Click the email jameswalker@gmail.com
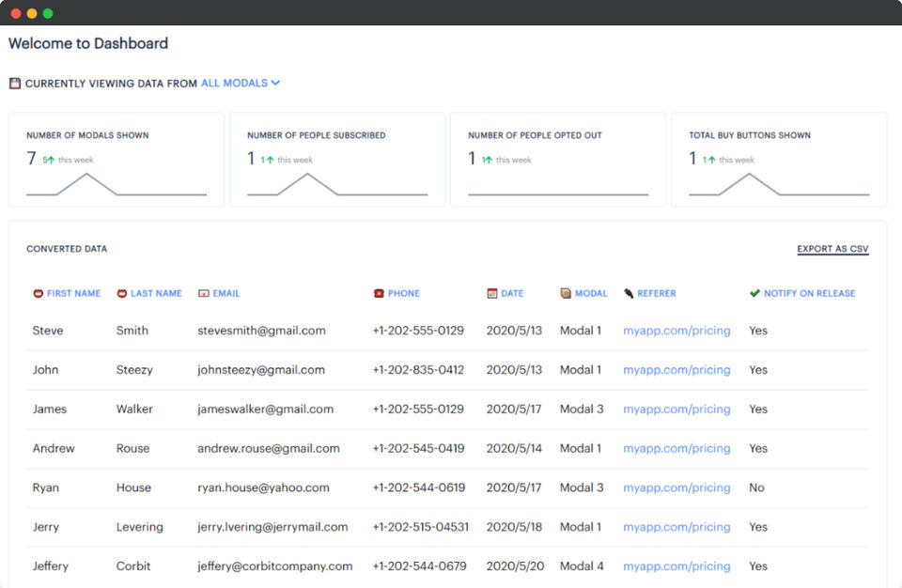This screenshot has width=902, height=588. pos(265,410)
